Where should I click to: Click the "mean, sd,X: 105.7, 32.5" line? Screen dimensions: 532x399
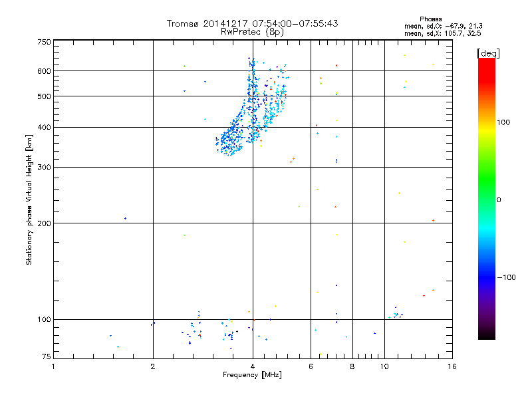pos(443,33)
